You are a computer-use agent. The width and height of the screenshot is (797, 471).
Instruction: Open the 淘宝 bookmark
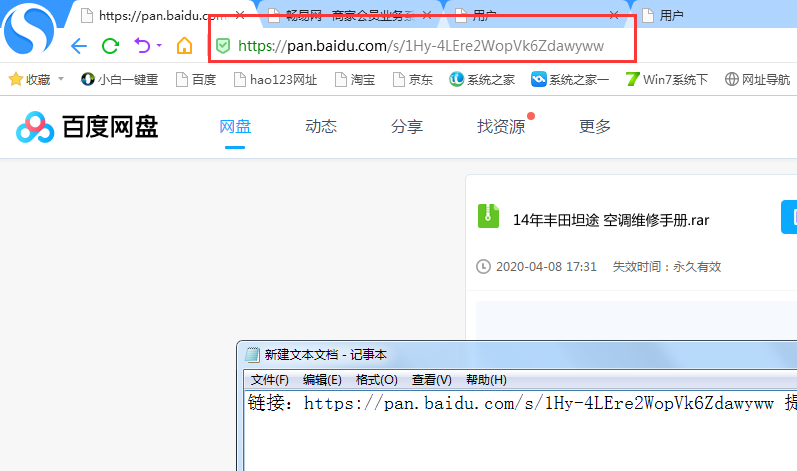pyautogui.click(x=355, y=80)
